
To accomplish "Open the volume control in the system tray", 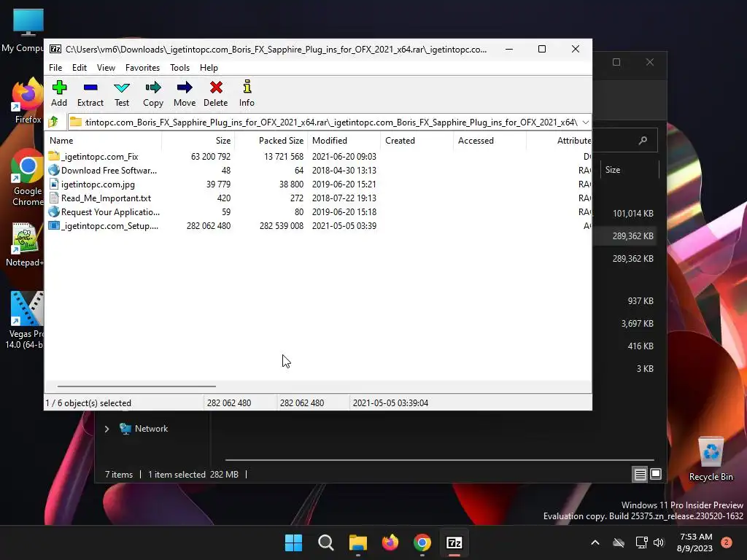I will pos(659,542).
